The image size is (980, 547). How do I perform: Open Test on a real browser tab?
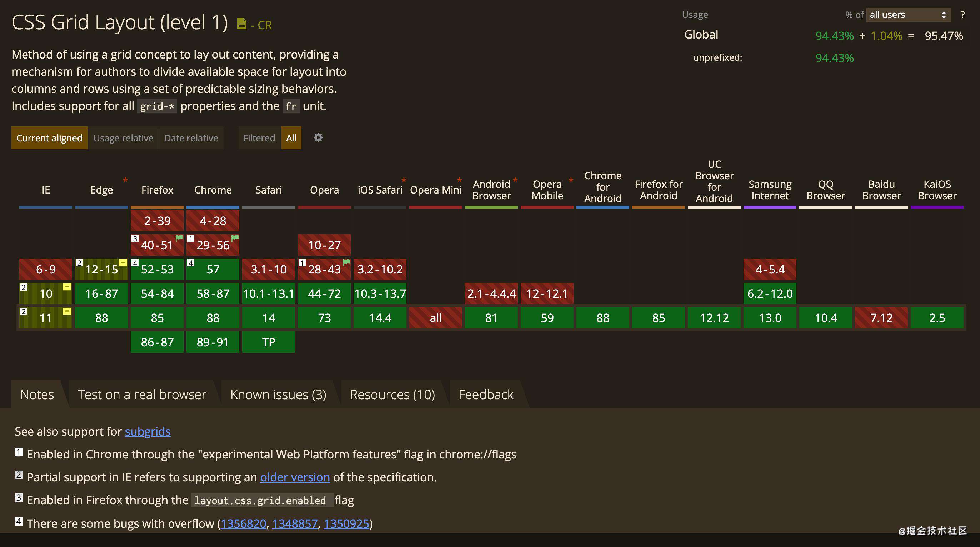click(142, 395)
